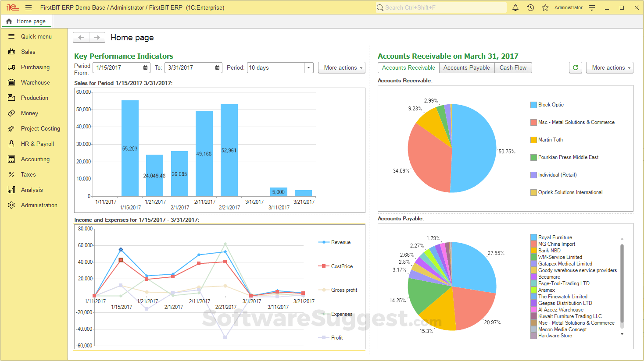The width and height of the screenshot is (644, 361).
Task: Open calendar picker for To date
Action: pos(217,68)
